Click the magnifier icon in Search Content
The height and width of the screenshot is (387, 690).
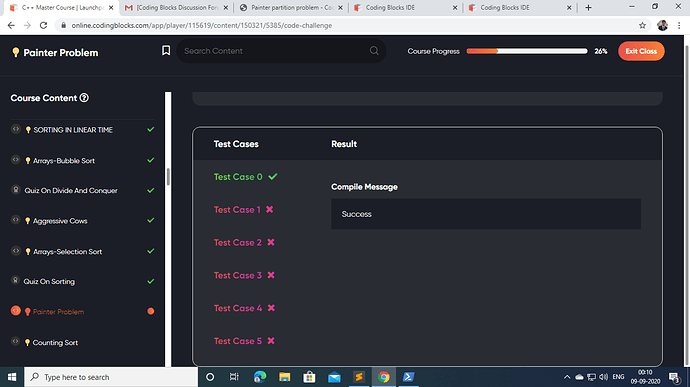coord(374,51)
